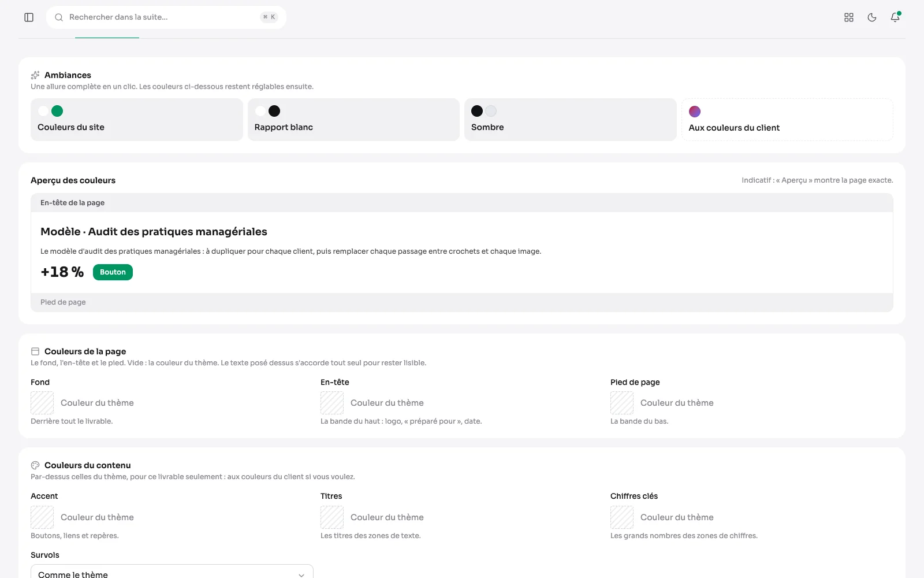The image size is (924, 578).
Task: Open the notifications bell
Action: click(895, 17)
